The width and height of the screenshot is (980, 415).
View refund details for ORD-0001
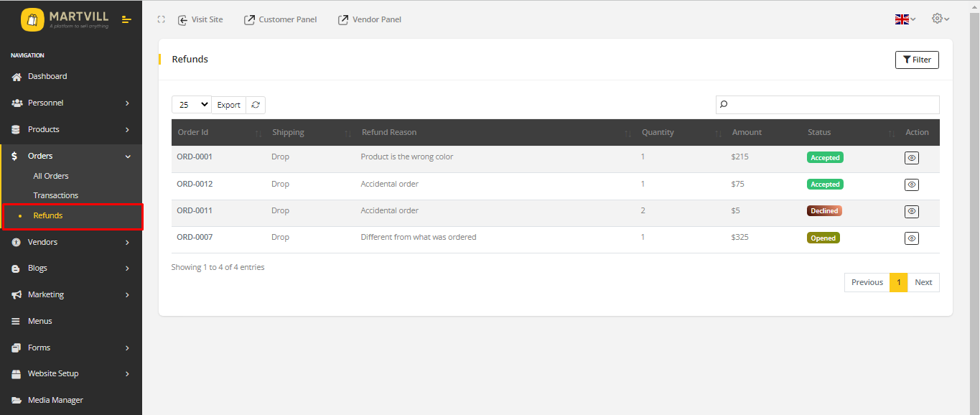coord(911,158)
